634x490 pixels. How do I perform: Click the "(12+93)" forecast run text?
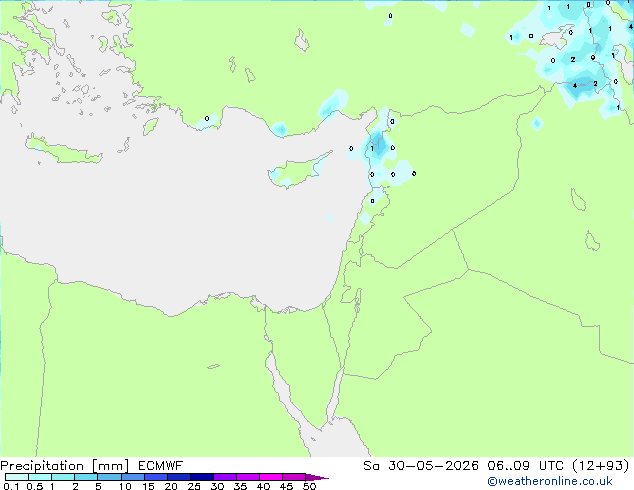(601, 466)
